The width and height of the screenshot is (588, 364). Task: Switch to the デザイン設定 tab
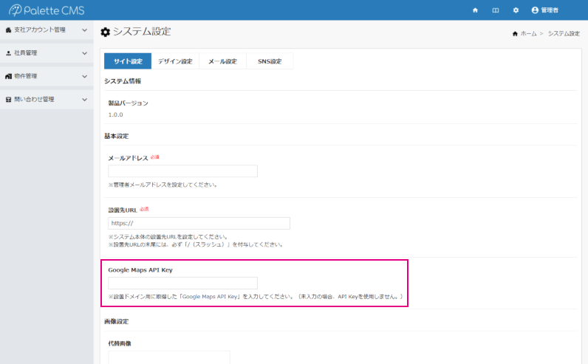pyautogui.click(x=175, y=61)
